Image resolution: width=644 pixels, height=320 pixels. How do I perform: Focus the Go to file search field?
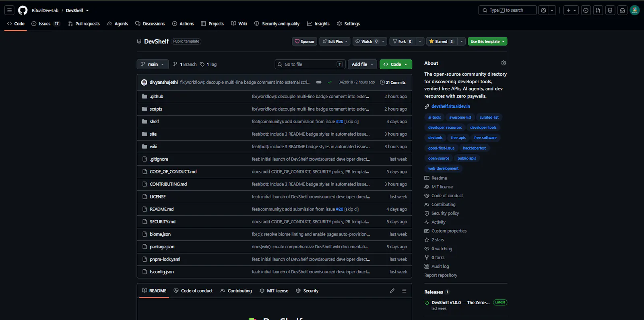[310, 64]
